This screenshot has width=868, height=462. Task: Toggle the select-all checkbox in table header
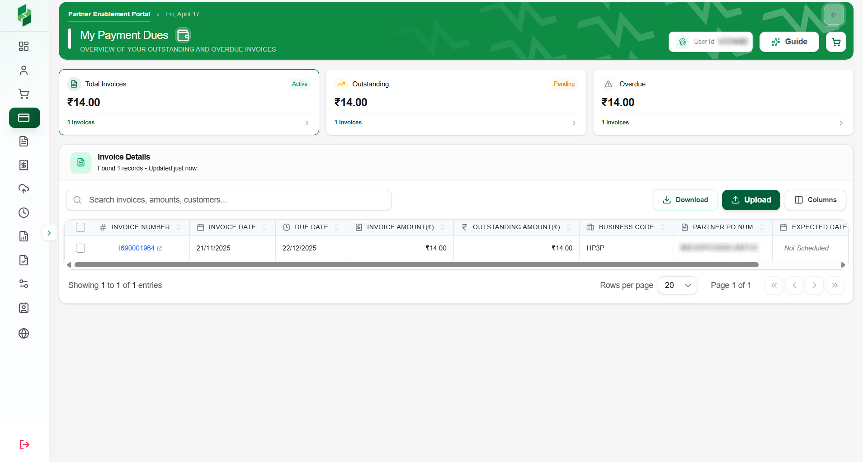click(80, 227)
